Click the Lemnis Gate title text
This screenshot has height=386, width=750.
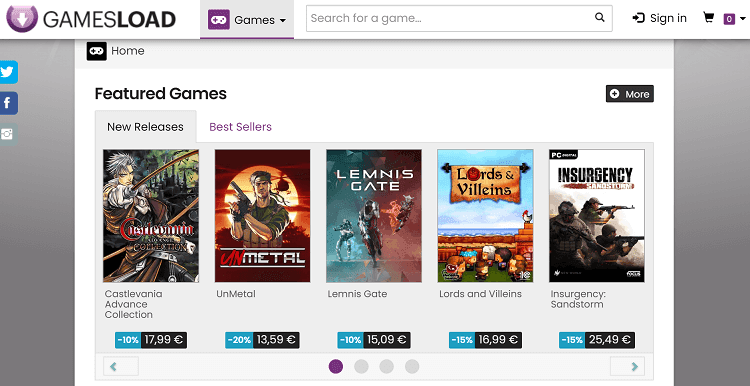click(x=357, y=294)
